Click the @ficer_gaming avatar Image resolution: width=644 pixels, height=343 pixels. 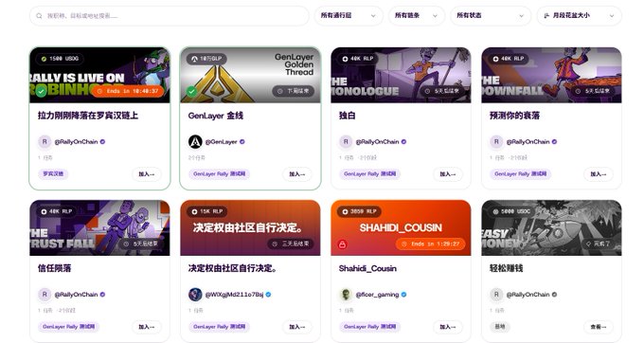(346, 295)
